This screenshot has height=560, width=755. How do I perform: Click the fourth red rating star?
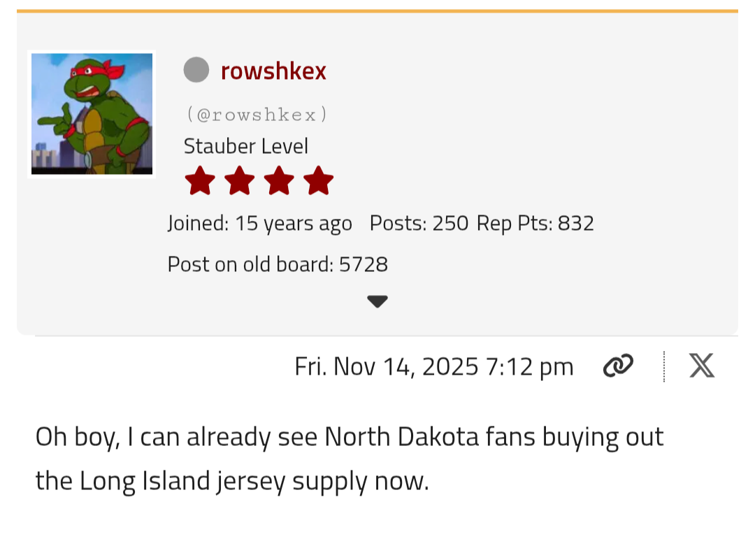(x=319, y=181)
